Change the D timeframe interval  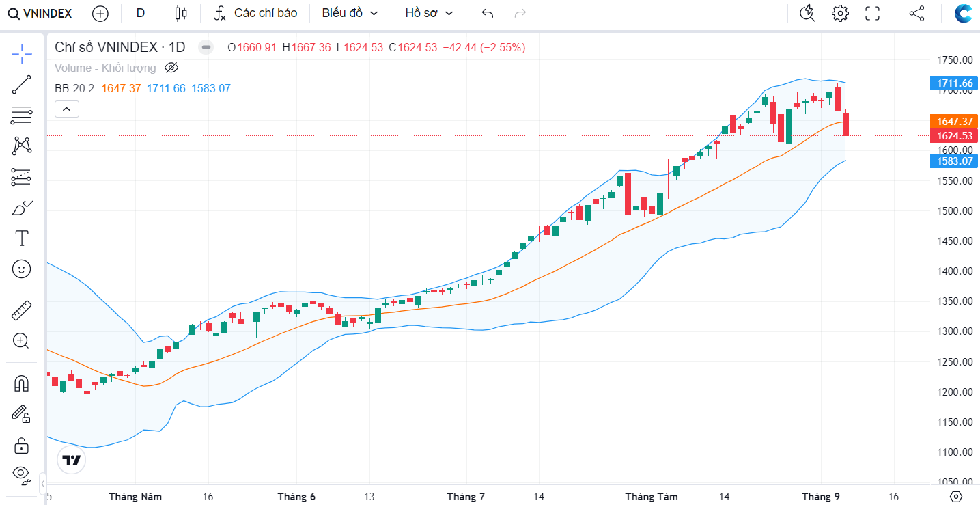coord(141,13)
